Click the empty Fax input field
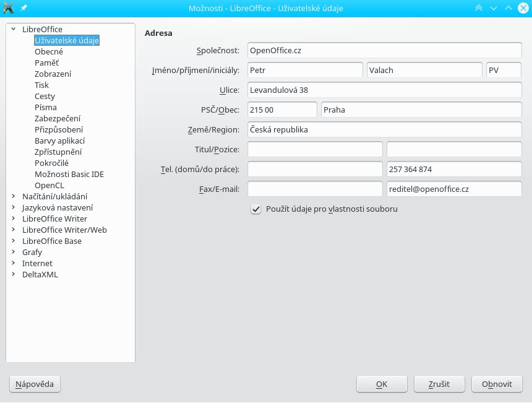 315,189
